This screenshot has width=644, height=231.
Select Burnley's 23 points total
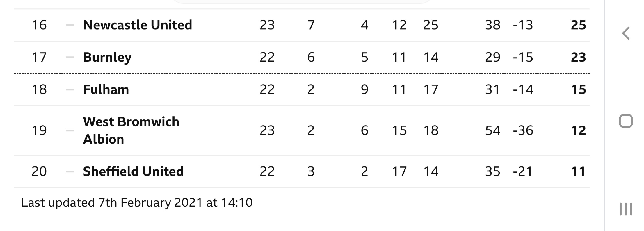coord(578,57)
